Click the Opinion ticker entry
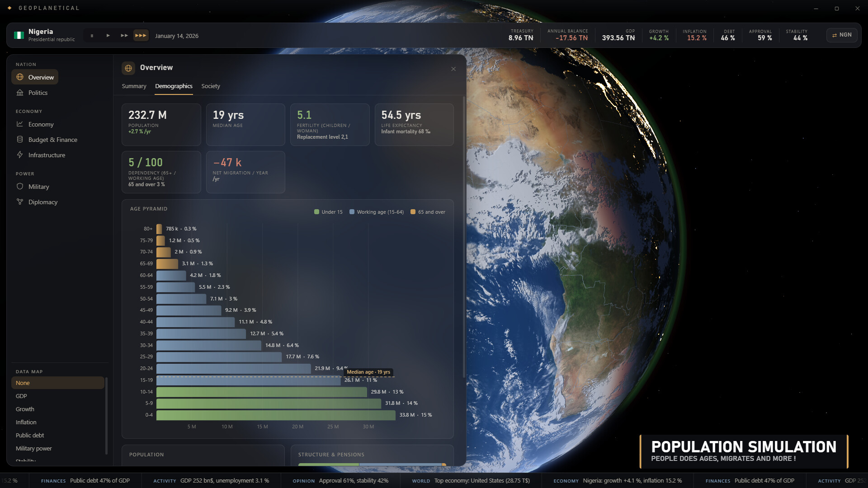 coord(340,481)
